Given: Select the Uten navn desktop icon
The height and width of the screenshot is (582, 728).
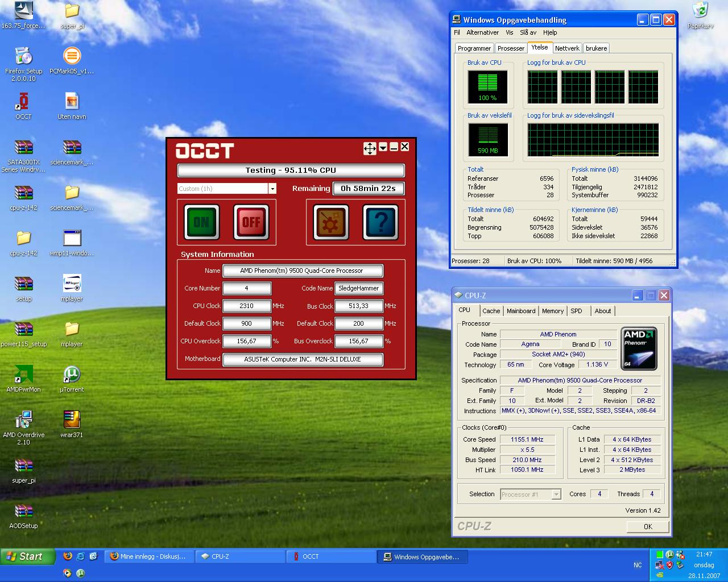Looking at the screenshot, I should [72, 106].
